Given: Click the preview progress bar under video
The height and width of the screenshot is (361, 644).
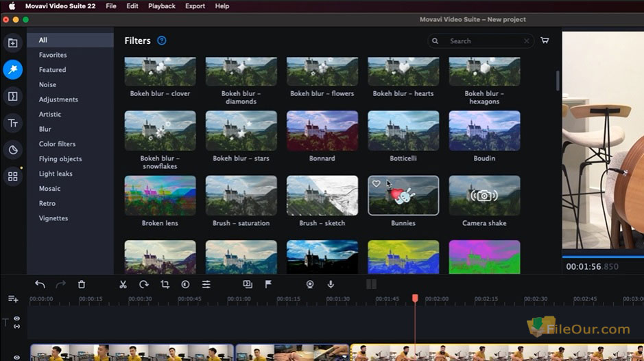Looking at the screenshot, I should pyautogui.click(x=603, y=257).
